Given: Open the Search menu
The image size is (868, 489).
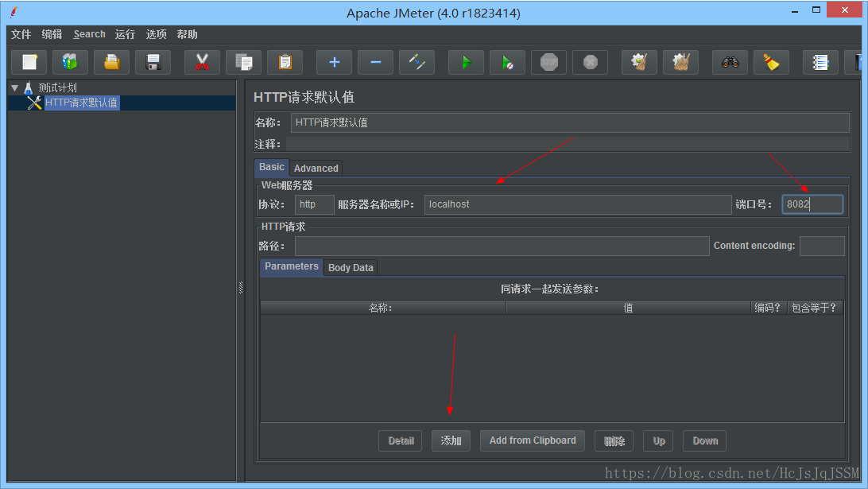Looking at the screenshot, I should [x=89, y=34].
